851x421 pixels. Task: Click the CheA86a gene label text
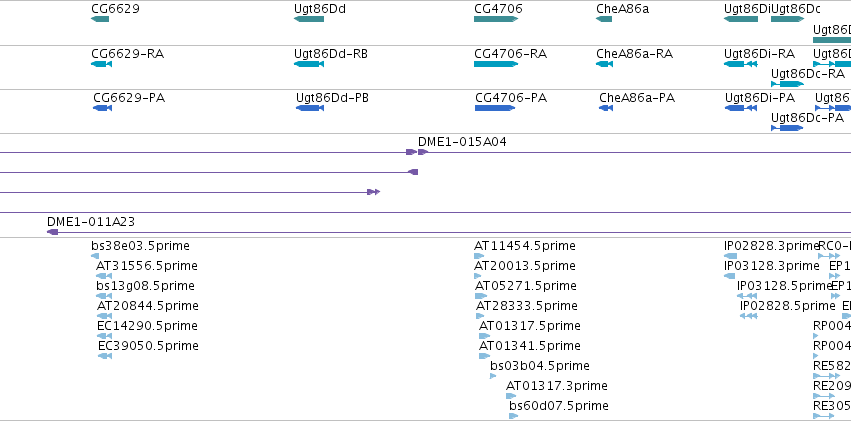[623, 9]
